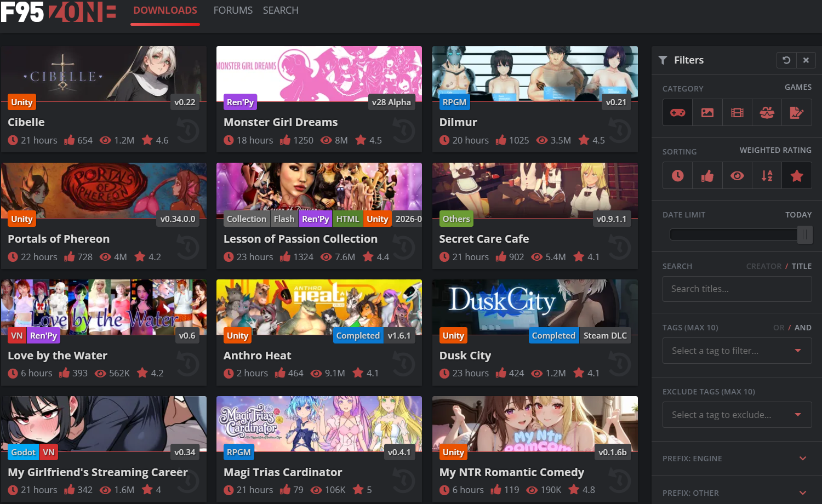Click the HTML label on Lesson of Passion
Viewport: 822px width, 504px height.
tap(347, 219)
